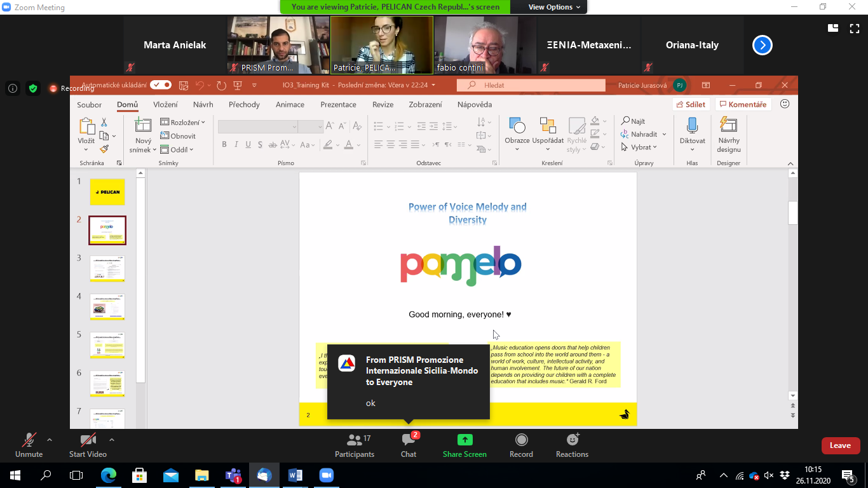Click the Obrazce shapes icon
868x488 pixels.
coord(517,126)
